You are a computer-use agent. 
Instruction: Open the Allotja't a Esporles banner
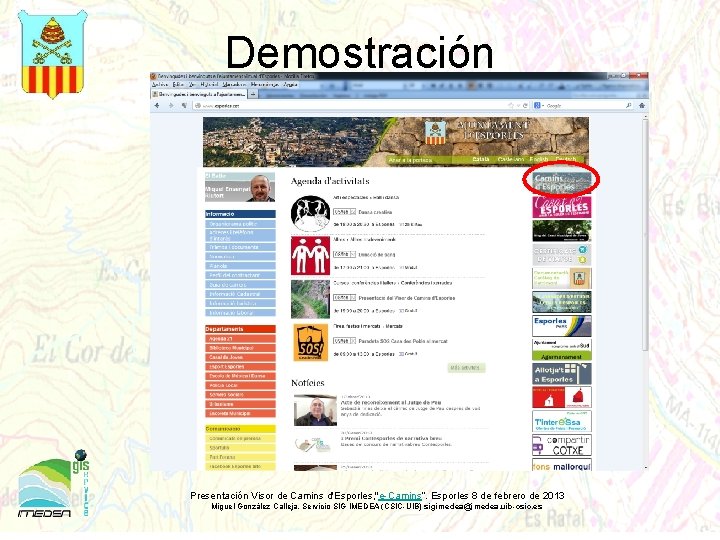(x=562, y=374)
